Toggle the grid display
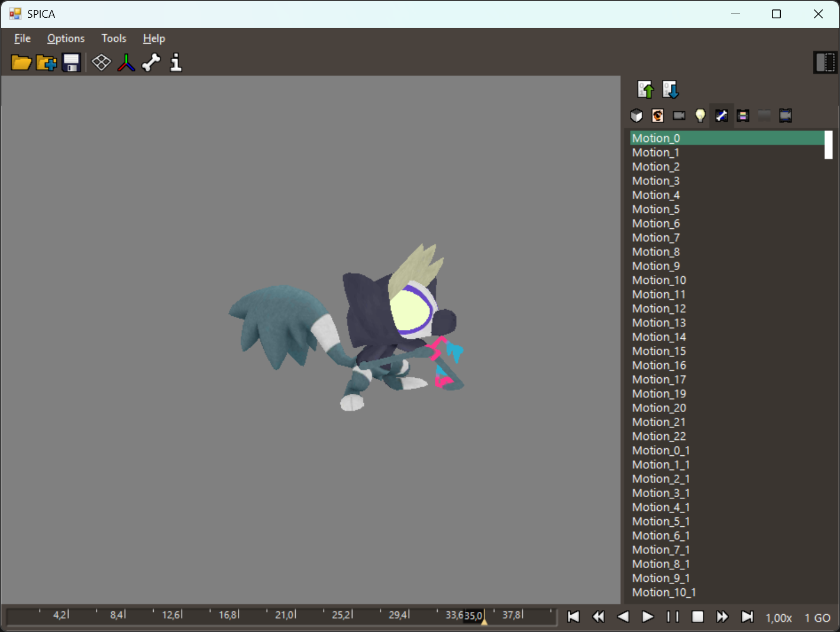This screenshot has height=632, width=840. (x=102, y=62)
